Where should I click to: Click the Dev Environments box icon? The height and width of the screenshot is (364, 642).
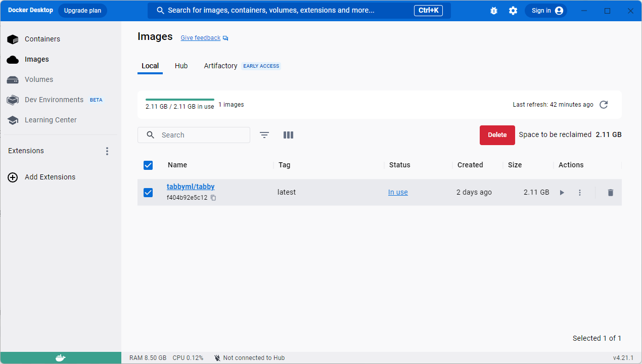(13, 100)
